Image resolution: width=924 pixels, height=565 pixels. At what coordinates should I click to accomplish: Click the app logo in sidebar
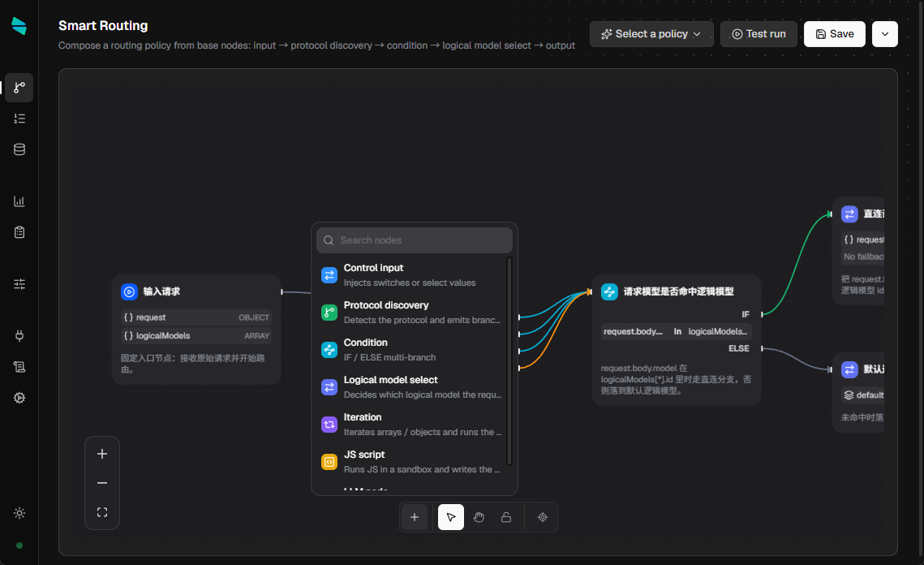tap(19, 26)
